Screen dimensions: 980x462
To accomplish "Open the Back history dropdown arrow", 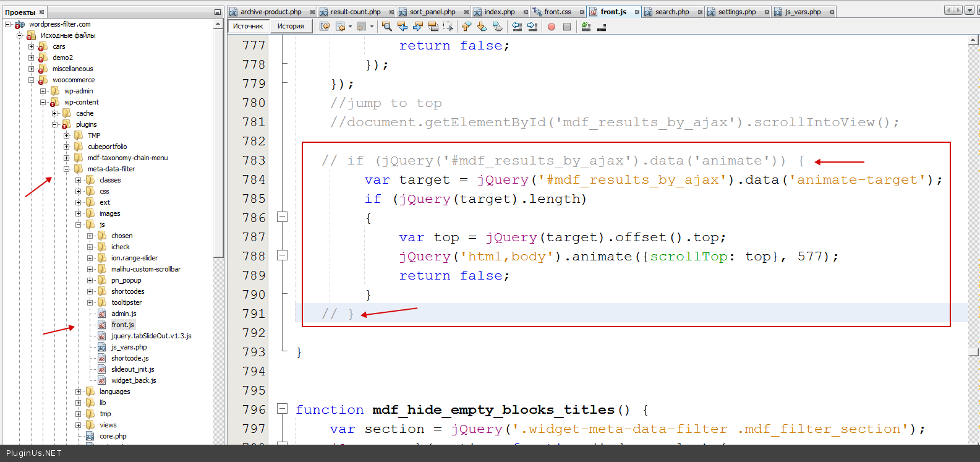I will tap(350, 26).
